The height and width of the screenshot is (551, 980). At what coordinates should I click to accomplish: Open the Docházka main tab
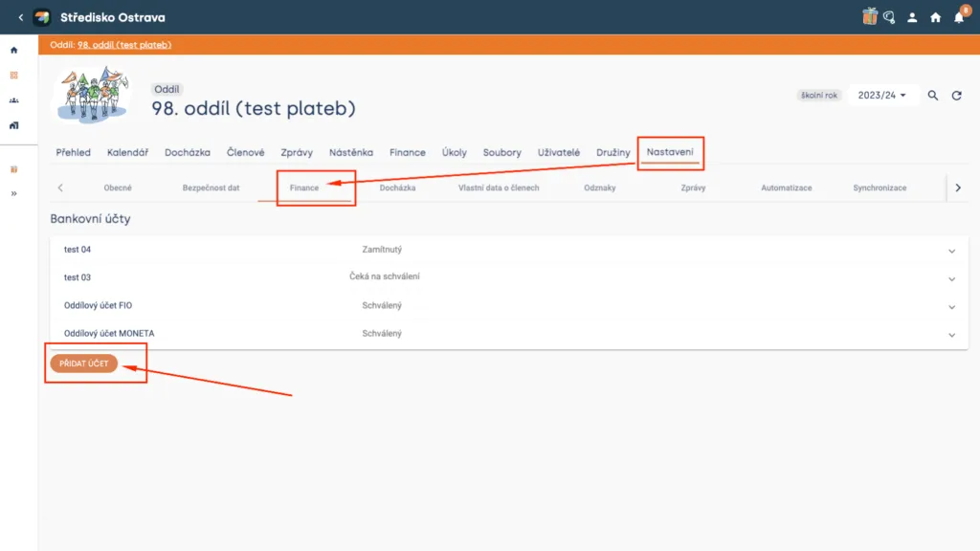tap(188, 152)
